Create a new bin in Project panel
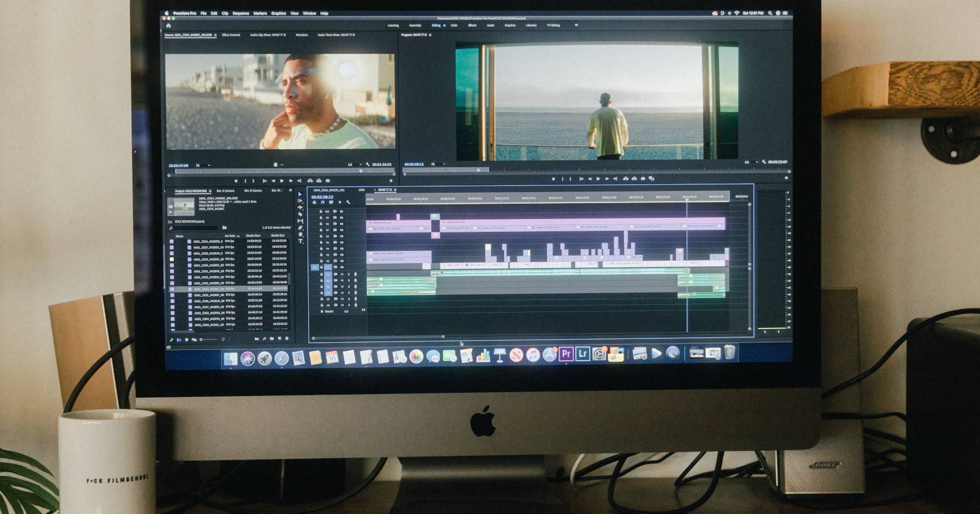This screenshot has height=514, width=980. [271, 338]
